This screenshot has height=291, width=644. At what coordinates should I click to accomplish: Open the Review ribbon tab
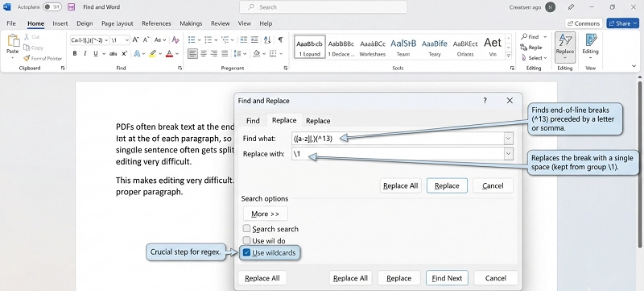pyautogui.click(x=220, y=23)
